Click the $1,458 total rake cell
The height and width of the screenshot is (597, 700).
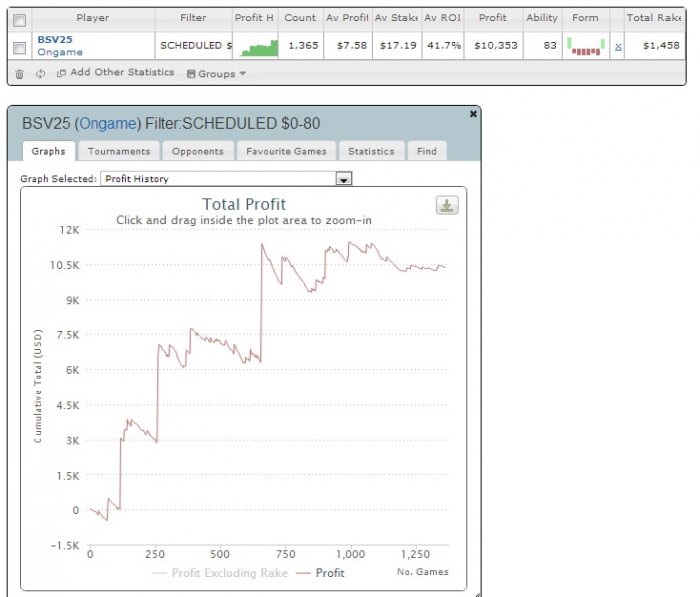654,46
